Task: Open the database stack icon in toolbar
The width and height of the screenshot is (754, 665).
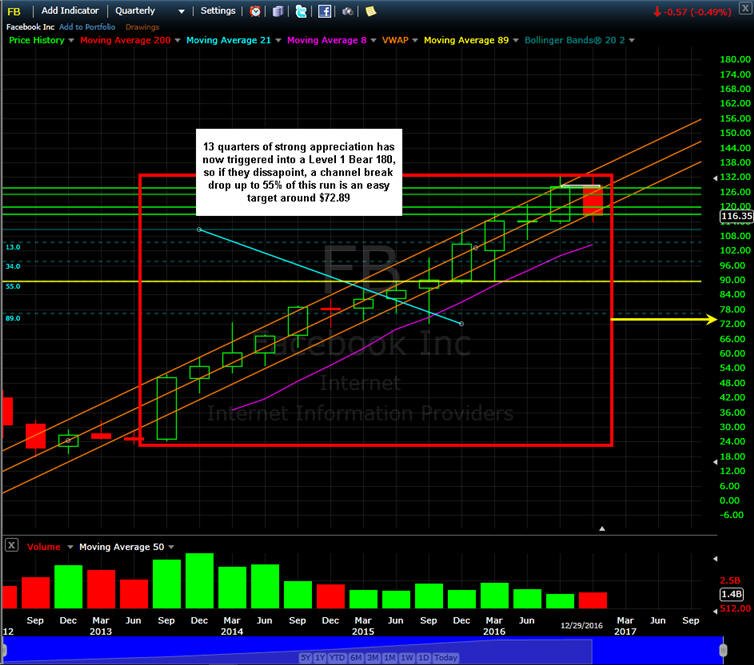Action: (278, 11)
